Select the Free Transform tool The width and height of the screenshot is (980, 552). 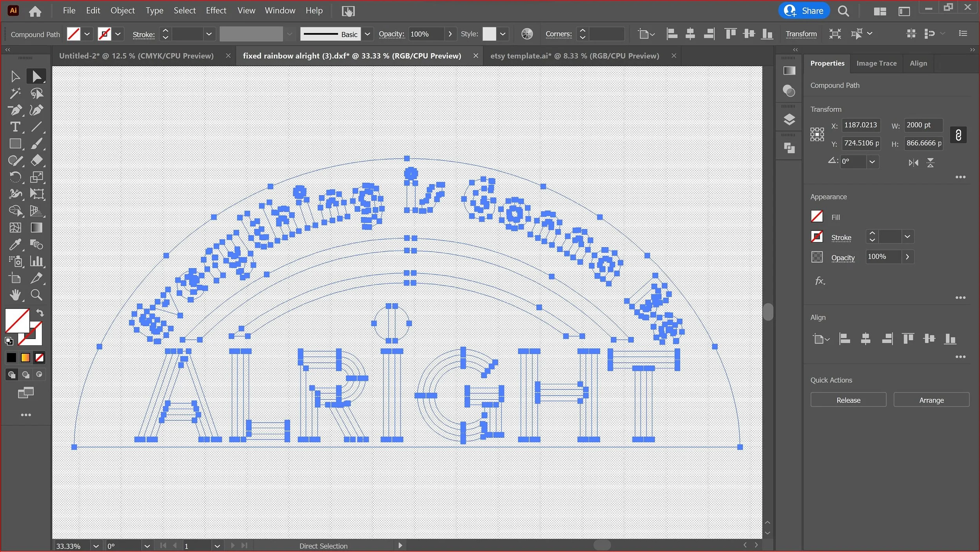coord(36,194)
